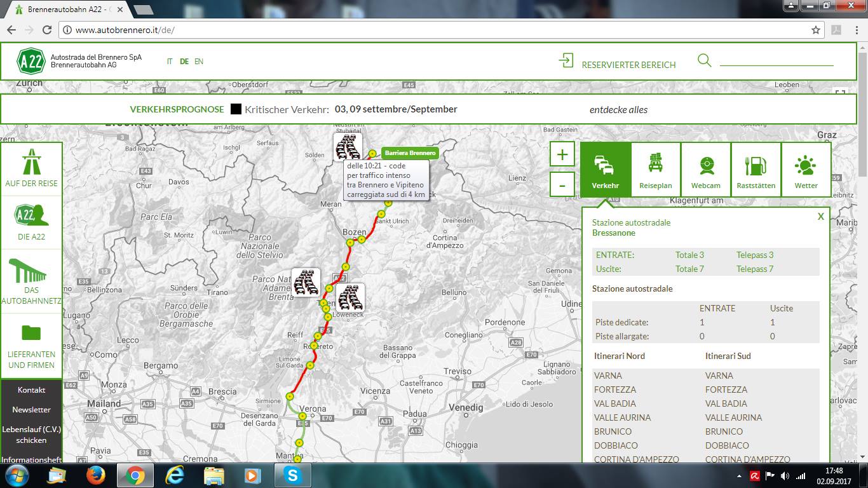Click the toll station marker near Sankt Ulrich
The height and width of the screenshot is (488, 868).
pos(381,214)
